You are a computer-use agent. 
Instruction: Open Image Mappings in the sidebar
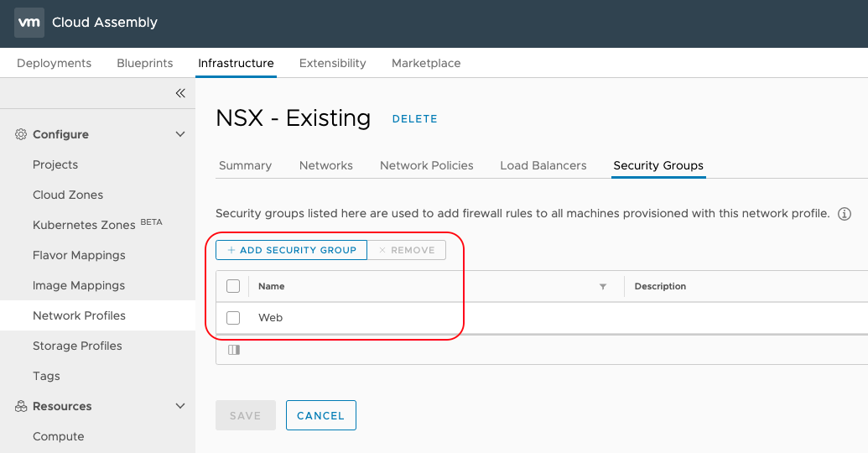click(79, 285)
